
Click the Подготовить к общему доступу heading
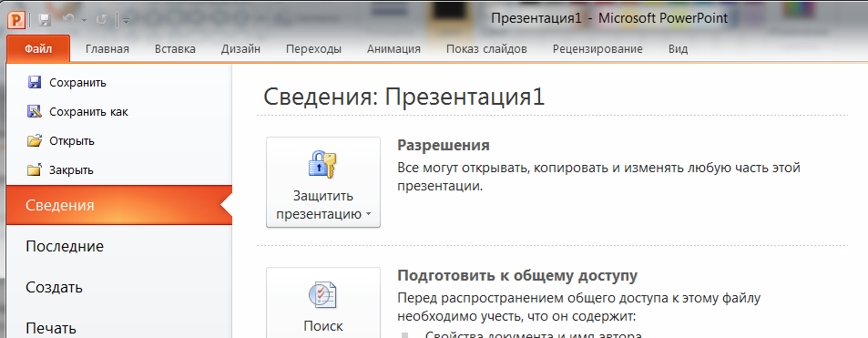517,275
